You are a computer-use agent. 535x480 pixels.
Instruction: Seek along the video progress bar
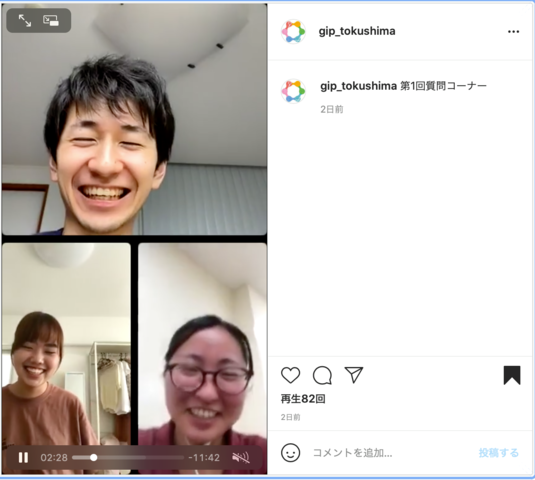[128, 457]
